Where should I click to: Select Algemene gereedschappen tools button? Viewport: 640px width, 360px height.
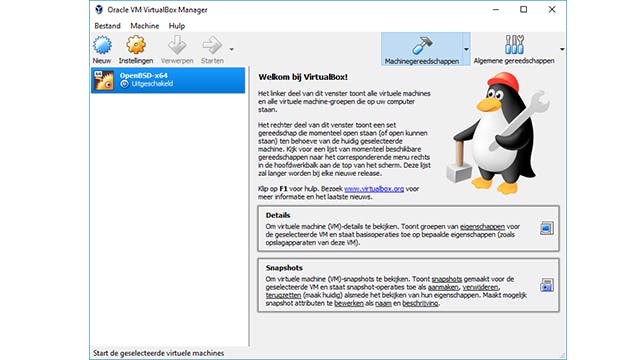pyautogui.click(x=514, y=49)
